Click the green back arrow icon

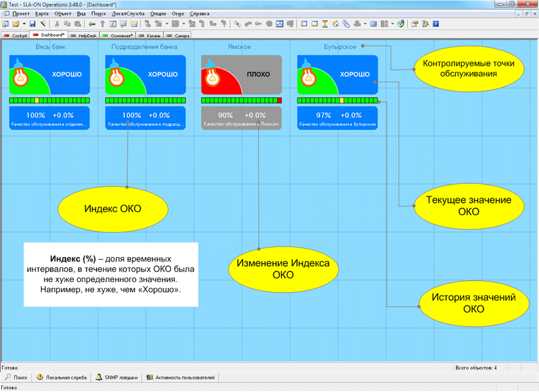(92, 24)
